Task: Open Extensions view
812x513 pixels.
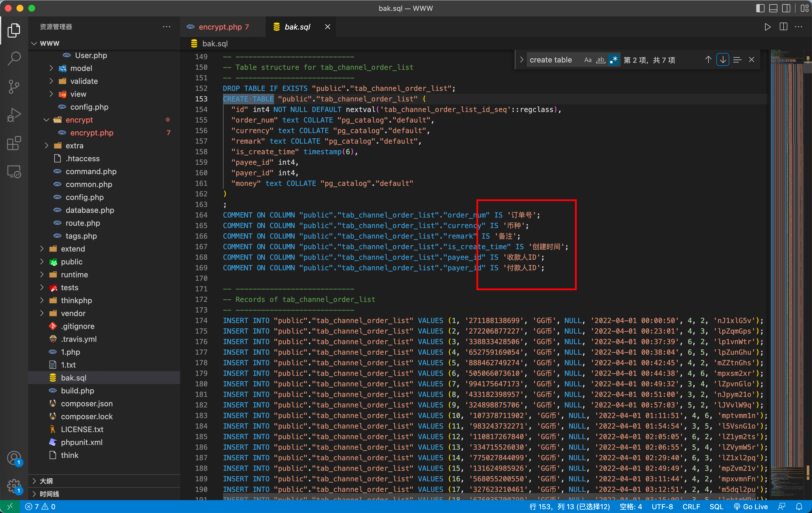Action: tap(14, 143)
